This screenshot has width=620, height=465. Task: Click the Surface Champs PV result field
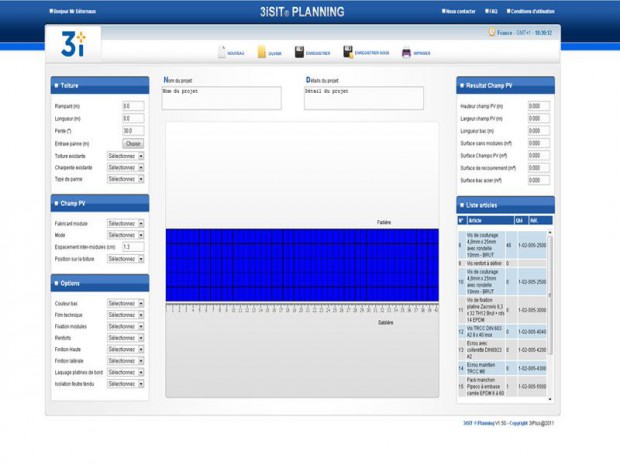tap(539, 155)
